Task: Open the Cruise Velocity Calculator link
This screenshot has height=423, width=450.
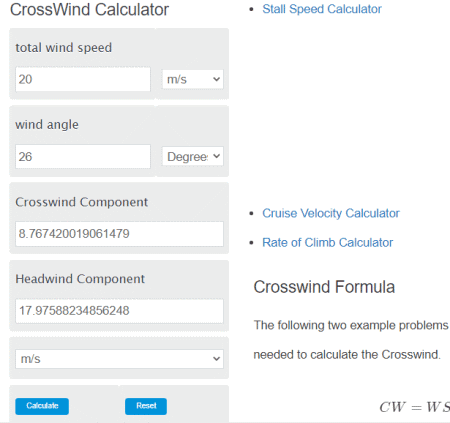Action: 331,213
